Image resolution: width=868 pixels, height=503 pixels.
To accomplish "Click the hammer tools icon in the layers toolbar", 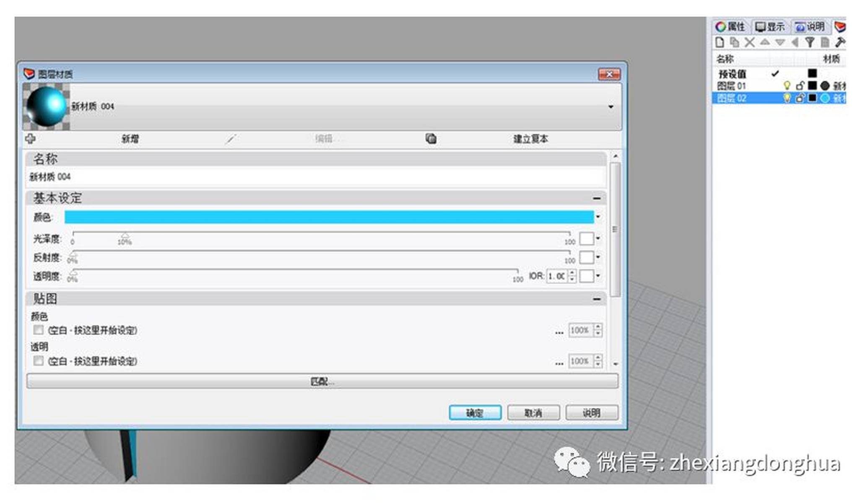I will pos(840,42).
